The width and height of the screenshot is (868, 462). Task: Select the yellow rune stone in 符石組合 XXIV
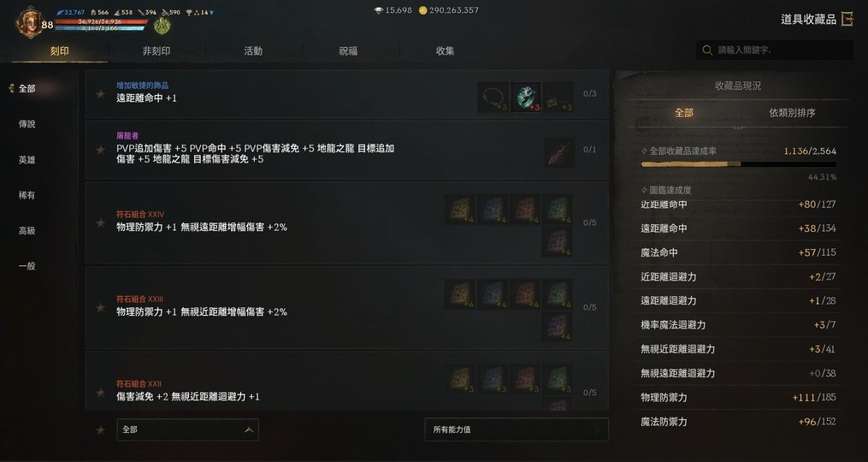(461, 210)
